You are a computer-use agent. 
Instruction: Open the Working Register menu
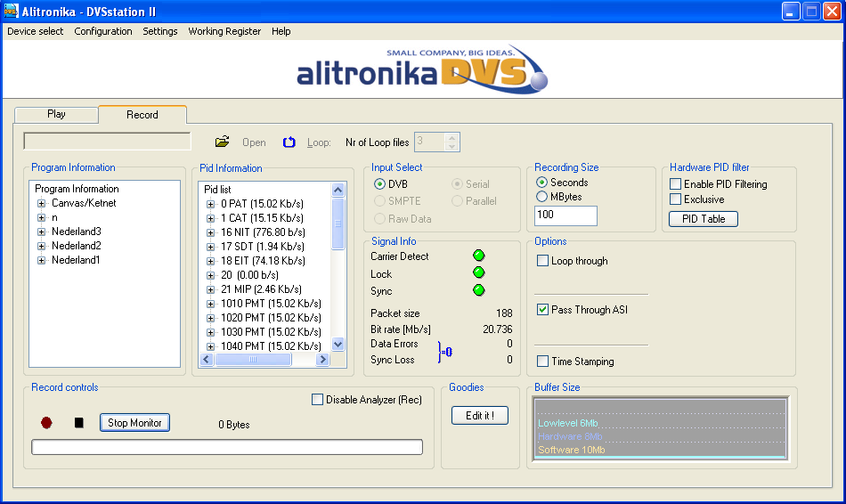224,31
